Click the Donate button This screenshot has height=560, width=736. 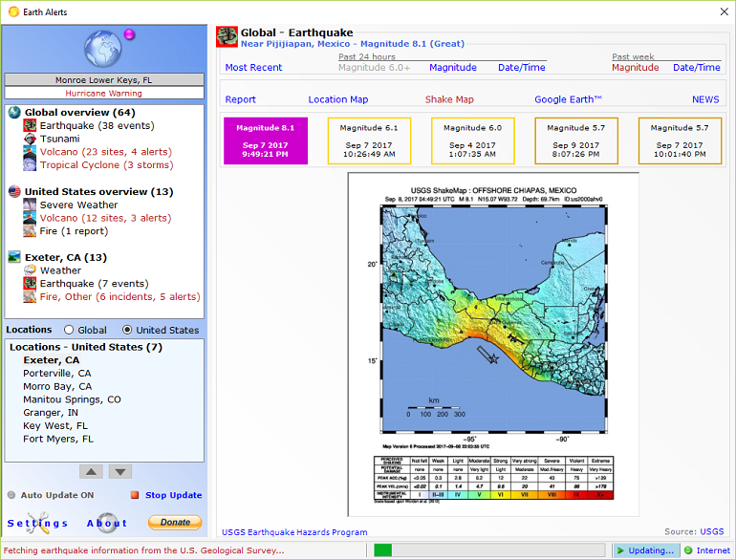point(175,523)
